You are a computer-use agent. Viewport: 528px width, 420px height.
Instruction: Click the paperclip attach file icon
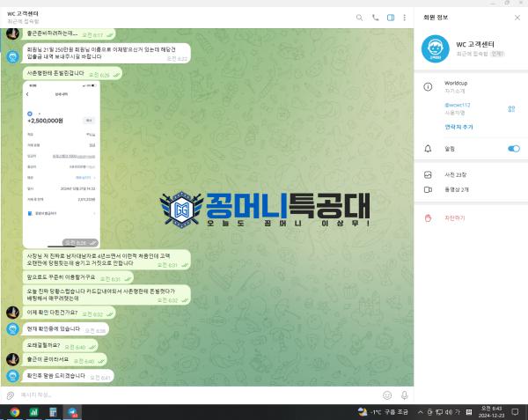pyautogui.click(x=11, y=395)
